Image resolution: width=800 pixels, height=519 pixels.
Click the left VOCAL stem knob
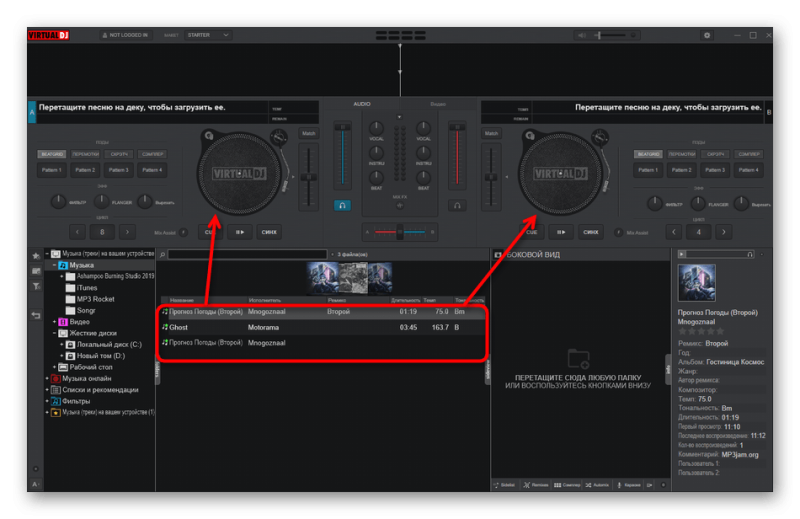coord(376,128)
